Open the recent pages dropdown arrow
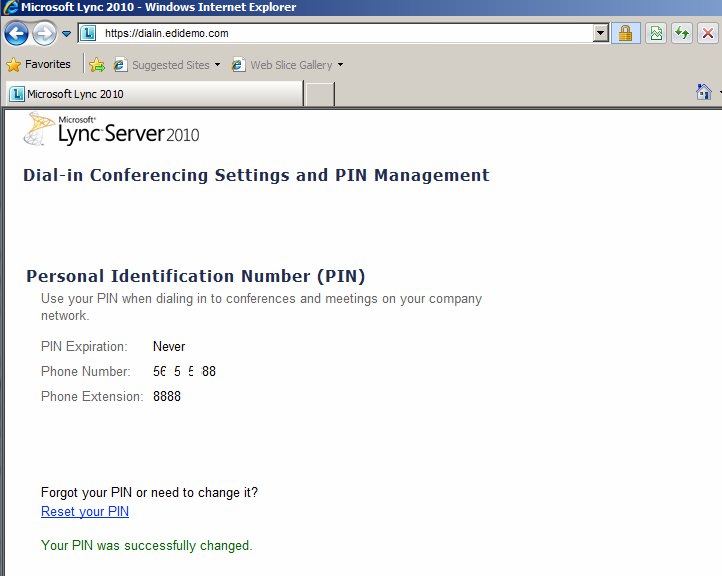 pyautogui.click(x=66, y=34)
